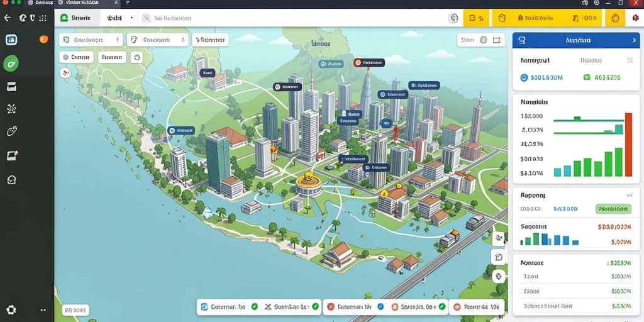Click the middle map control icon on right edge
The image size is (644, 322).
(499, 257)
